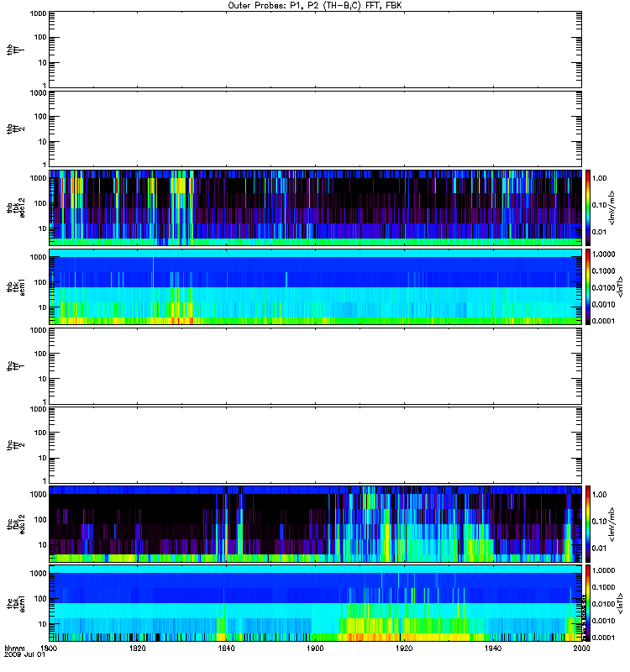This screenshot has width=630, height=672.
Task: Click the 'thb fbk edc12' panel y-axis label
Action: (x=15, y=207)
